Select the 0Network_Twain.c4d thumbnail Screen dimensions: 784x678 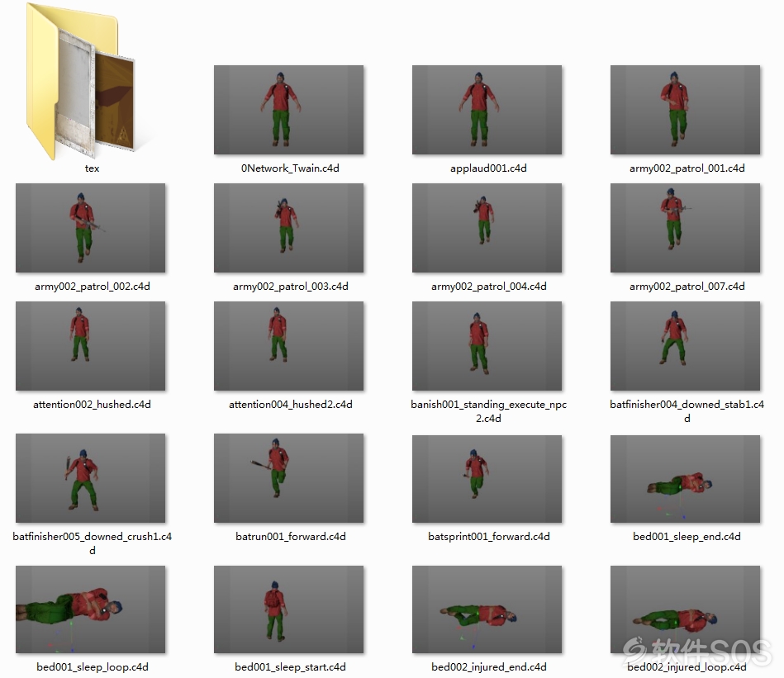pyautogui.click(x=289, y=110)
